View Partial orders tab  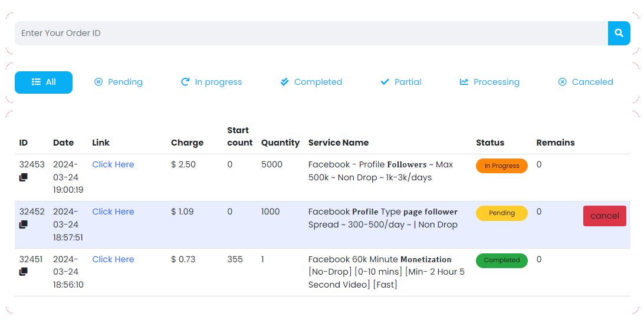coord(401,82)
